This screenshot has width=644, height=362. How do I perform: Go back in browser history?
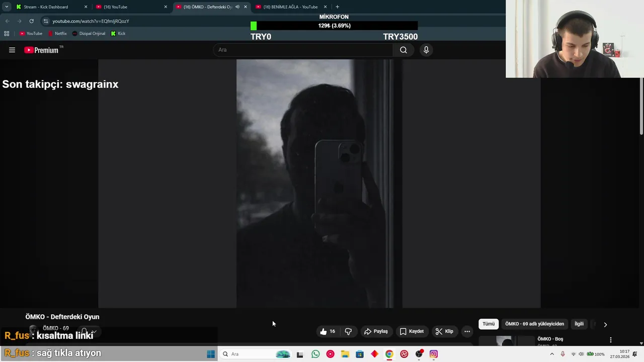tap(7, 21)
